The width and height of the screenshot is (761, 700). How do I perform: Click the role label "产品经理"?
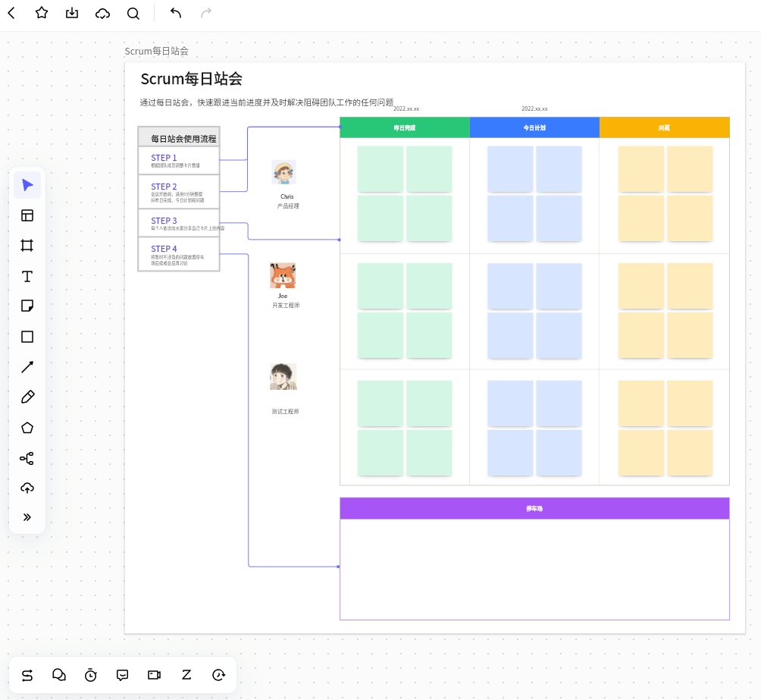click(288, 206)
